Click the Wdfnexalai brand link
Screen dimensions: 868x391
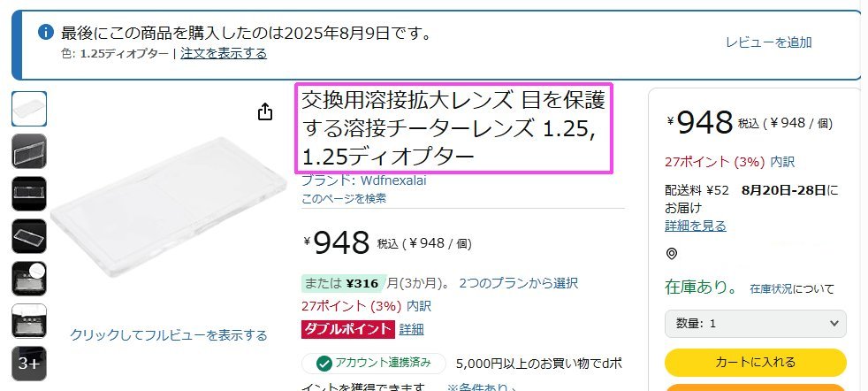(393, 180)
